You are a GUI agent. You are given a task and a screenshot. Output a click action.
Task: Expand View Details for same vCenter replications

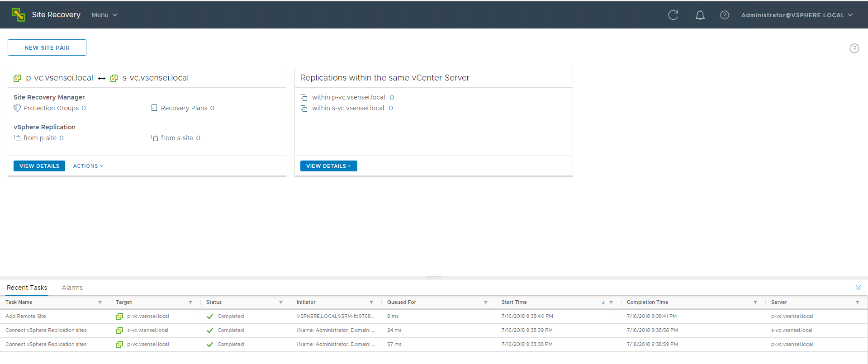328,166
